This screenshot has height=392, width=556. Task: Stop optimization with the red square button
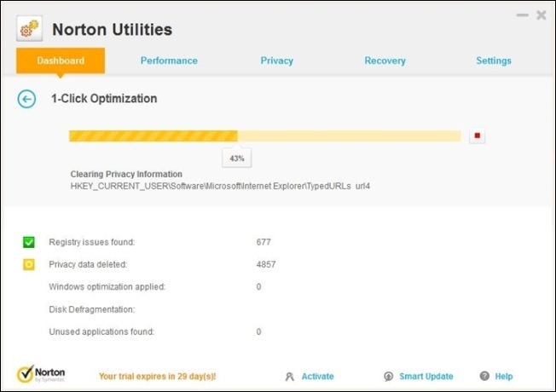click(478, 135)
